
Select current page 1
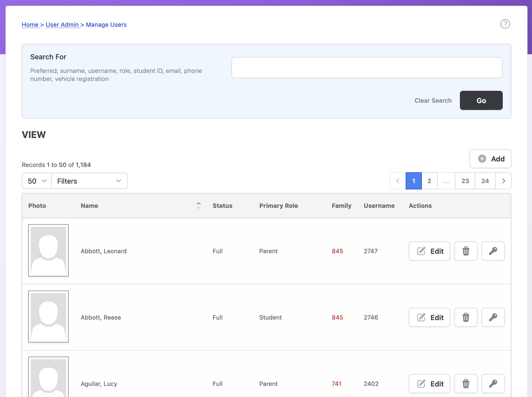coord(413,181)
